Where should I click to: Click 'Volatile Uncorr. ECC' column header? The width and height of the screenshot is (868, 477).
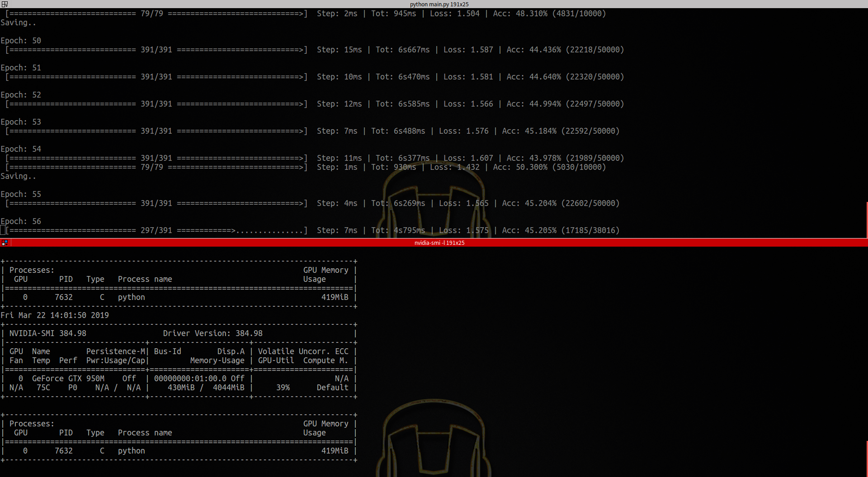coord(303,351)
